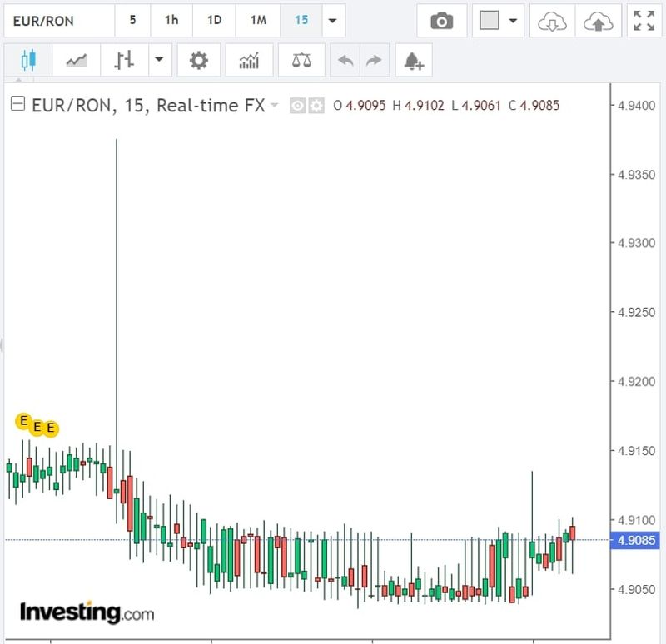
Task: Redo the last chart action
Action: pyautogui.click(x=374, y=61)
